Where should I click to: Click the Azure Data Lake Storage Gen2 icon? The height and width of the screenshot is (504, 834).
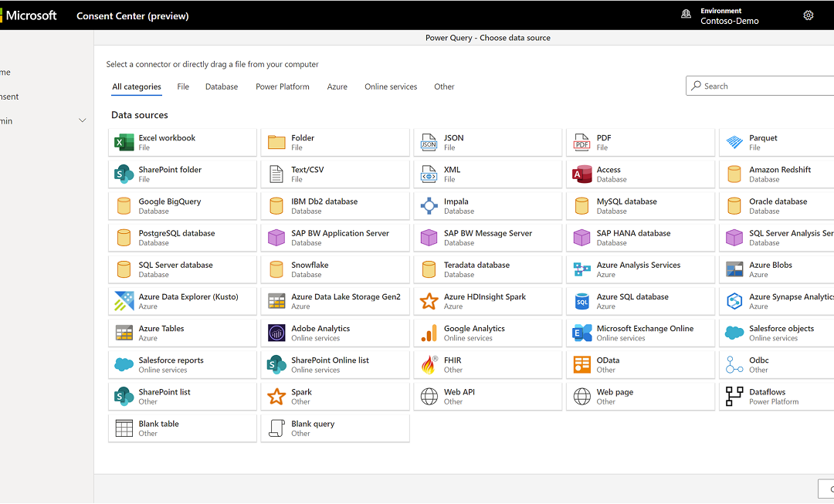click(276, 301)
